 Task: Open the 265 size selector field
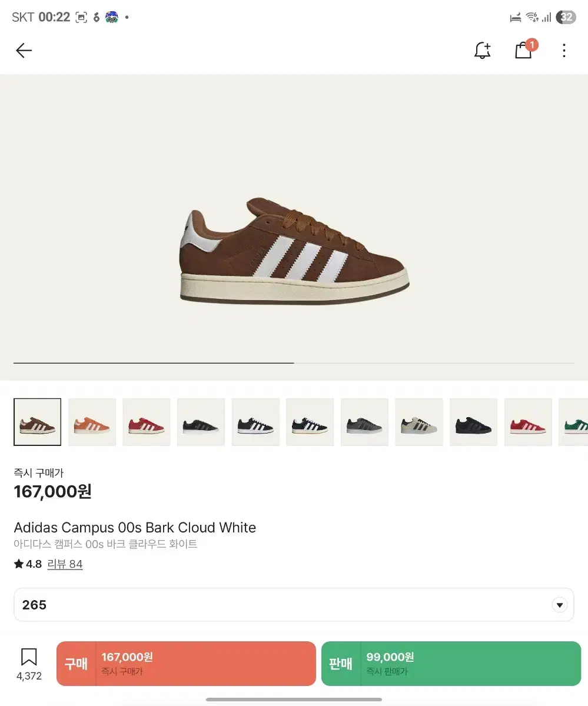pyautogui.click(x=294, y=605)
